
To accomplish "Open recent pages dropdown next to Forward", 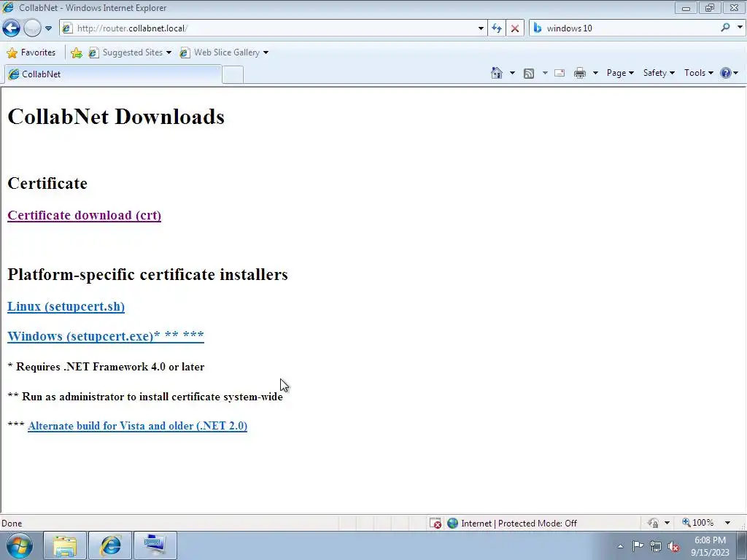I will (x=48, y=28).
